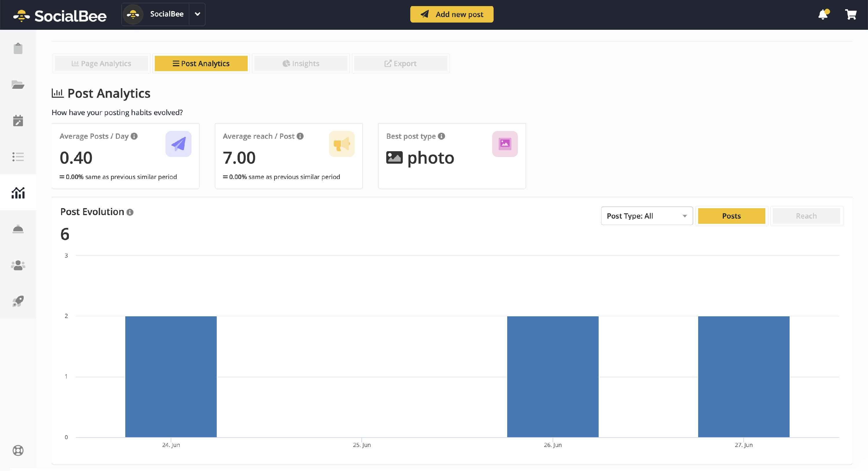Click the 26. Jun bar in chart
The image size is (868, 471).
553,376
